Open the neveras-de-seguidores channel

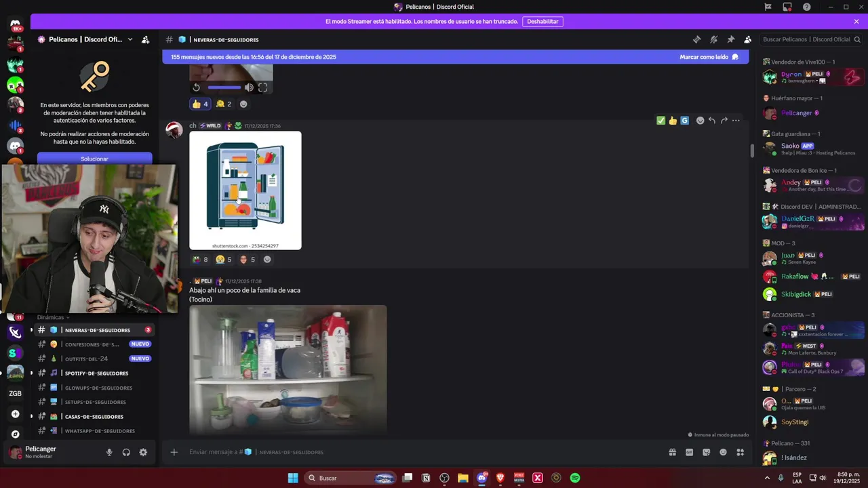click(x=94, y=330)
